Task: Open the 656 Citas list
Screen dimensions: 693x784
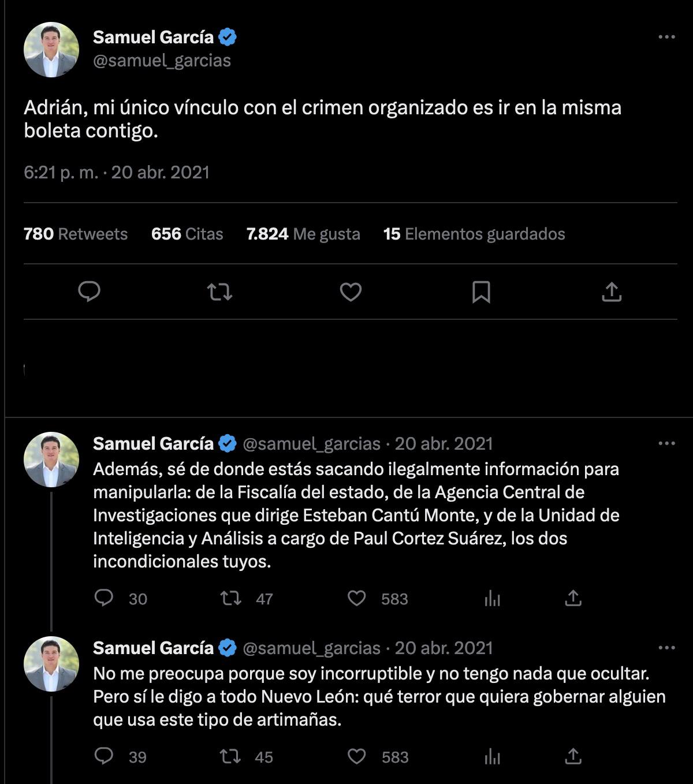Action: 187,234
